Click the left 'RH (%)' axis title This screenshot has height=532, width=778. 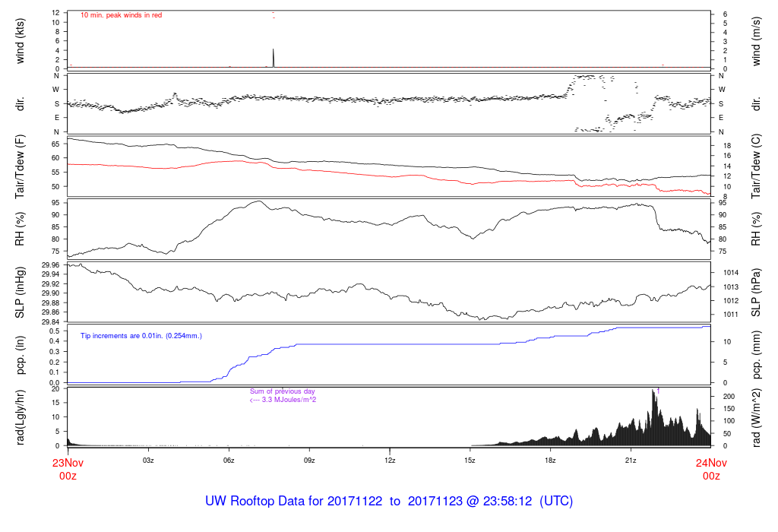[x=20, y=229]
